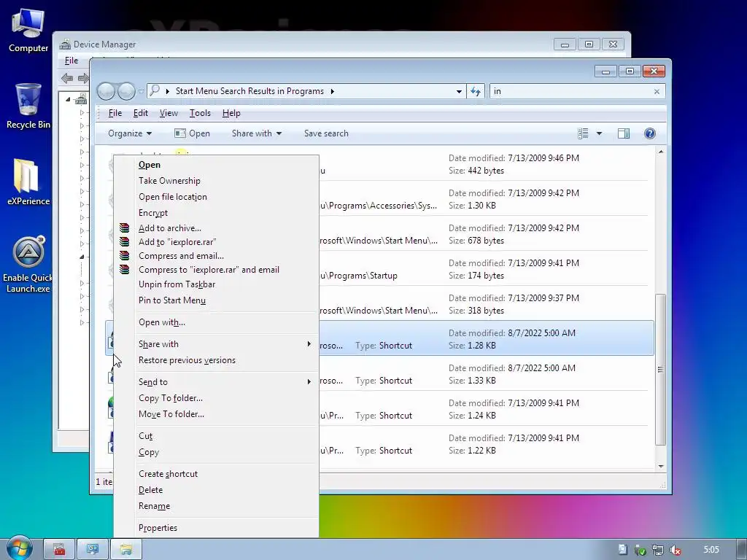Screen dimensions: 747x560
Task: Open the address bar history dropdown
Action: (x=459, y=91)
